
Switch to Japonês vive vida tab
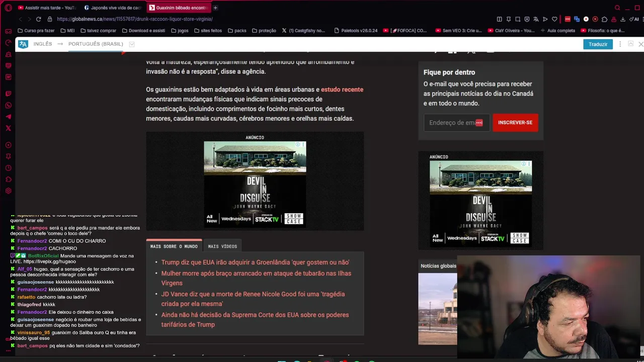pyautogui.click(x=113, y=8)
